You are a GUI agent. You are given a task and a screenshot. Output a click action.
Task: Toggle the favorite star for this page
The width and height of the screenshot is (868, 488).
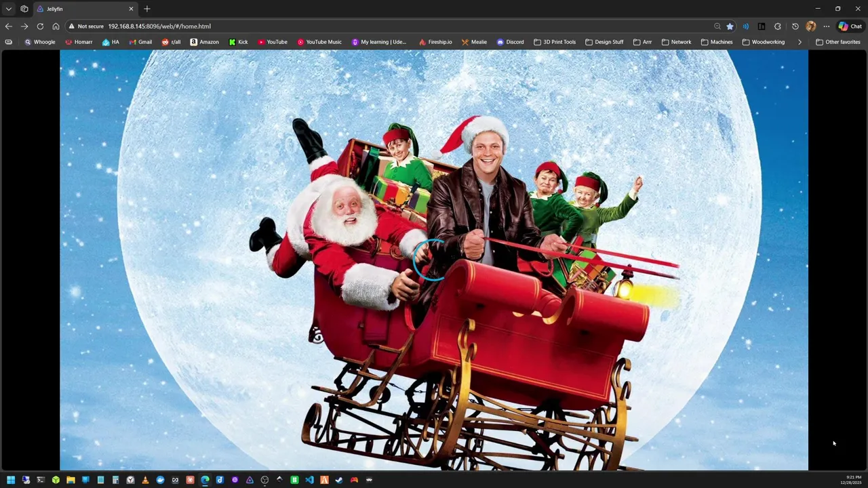point(730,26)
